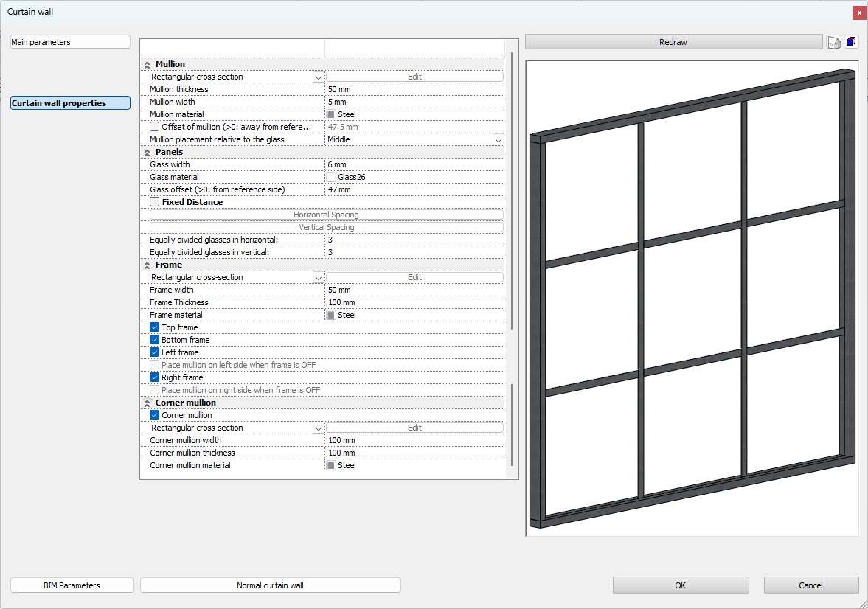Toggle the Offset of mullion checkbox
868x609 pixels.
154,127
